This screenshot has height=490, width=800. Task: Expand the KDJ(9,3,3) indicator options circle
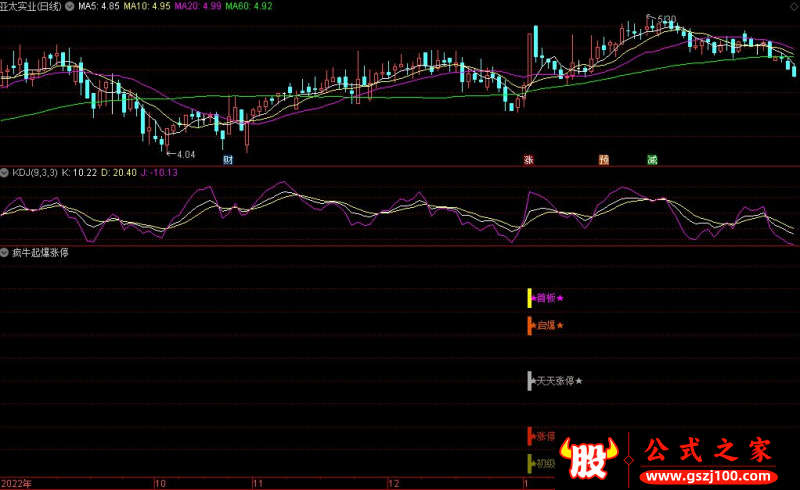[5, 173]
